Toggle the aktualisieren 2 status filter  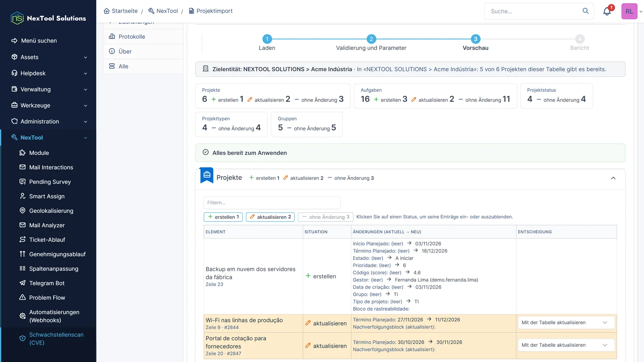[270, 217]
